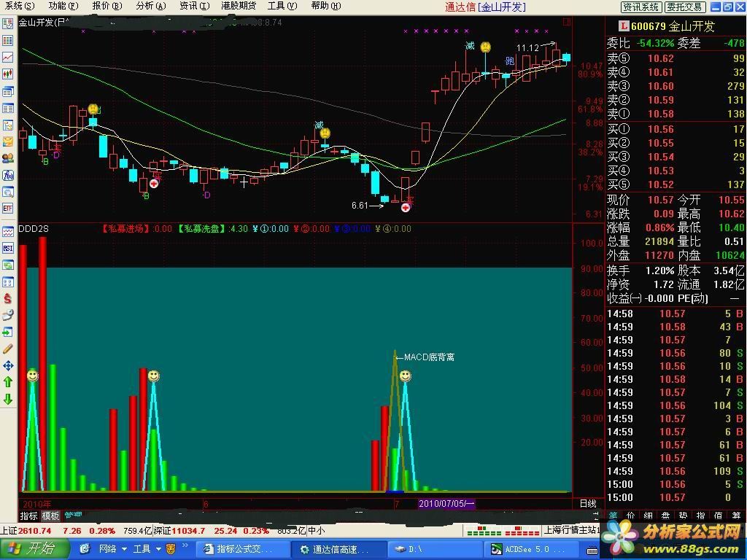The height and width of the screenshot is (560, 747).
Task: Click the DDD2S indicator name
Action: coord(34,229)
